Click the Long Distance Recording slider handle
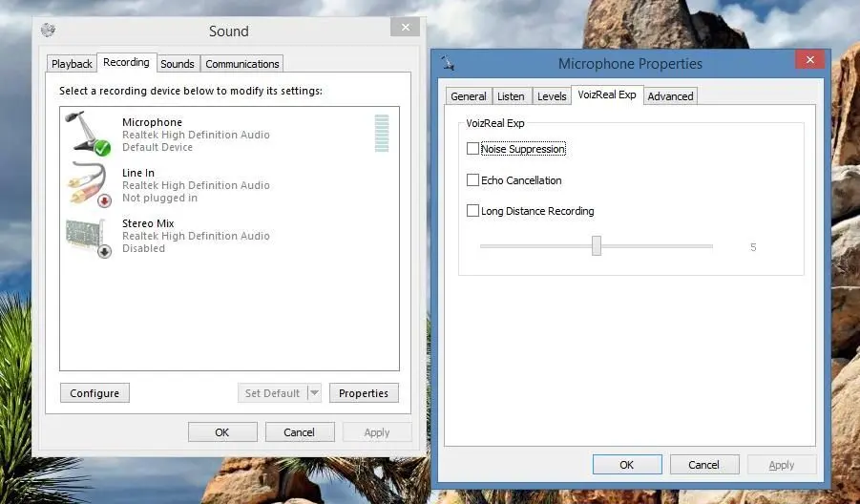 pyautogui.click(x=597, y=245)
